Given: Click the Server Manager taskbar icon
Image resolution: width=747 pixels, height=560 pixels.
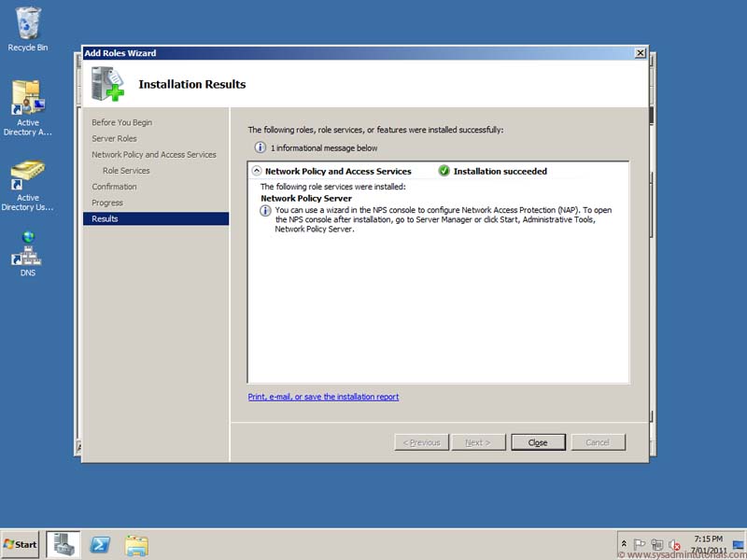Looking at the screenshot, I should (x=63, y=545).
